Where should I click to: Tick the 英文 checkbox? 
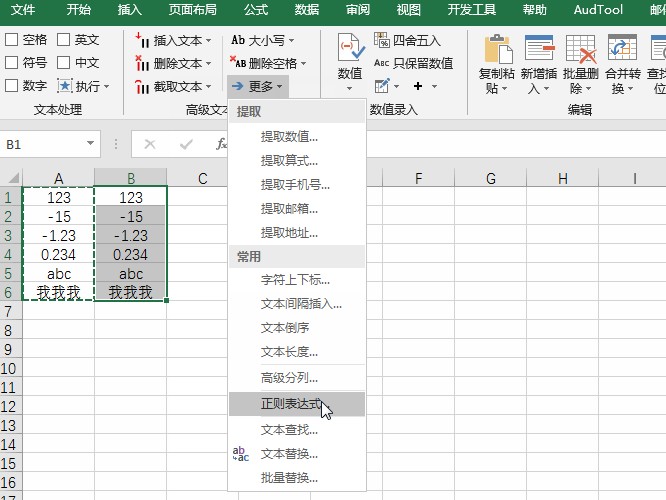tap(63, 40)
